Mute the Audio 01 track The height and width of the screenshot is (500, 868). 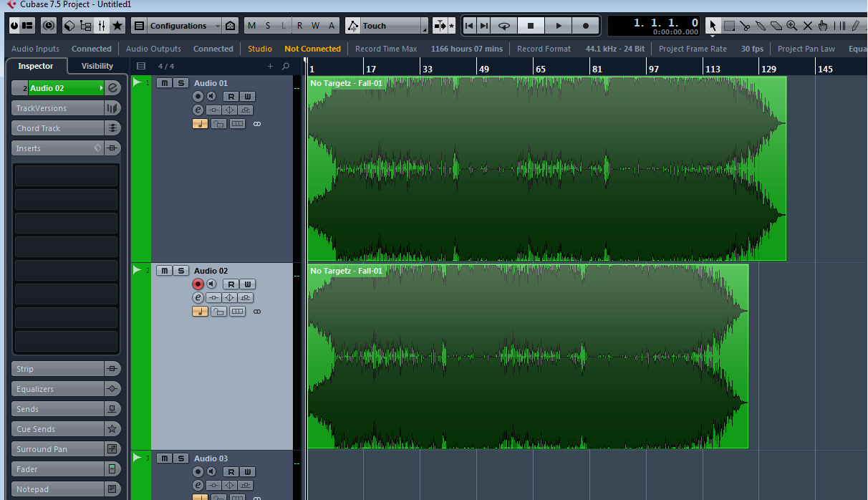[165, 83]
